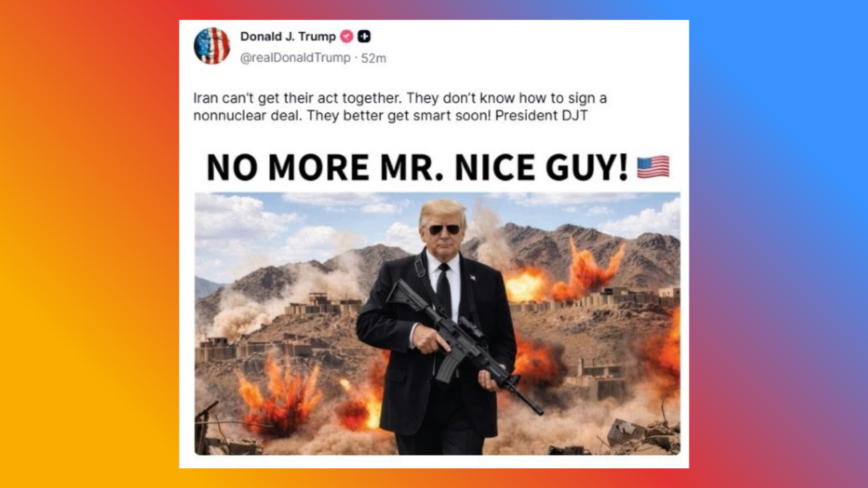The height and width of the screenshot is (488, 868).
Task: Click the American flag emoji in headline
Action: 653,167
